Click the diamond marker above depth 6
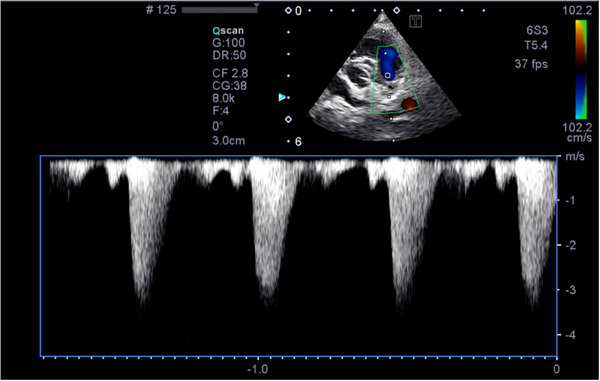 (289, 120)
